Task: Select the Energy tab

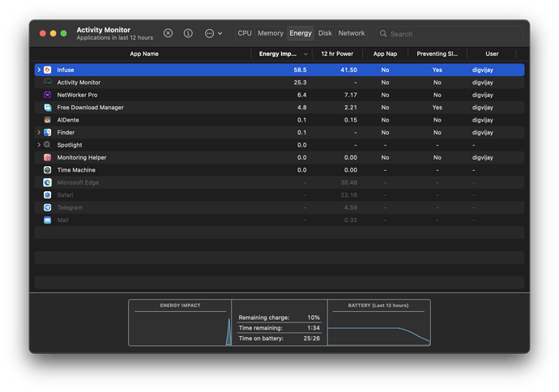Action: tap(301, 33)
